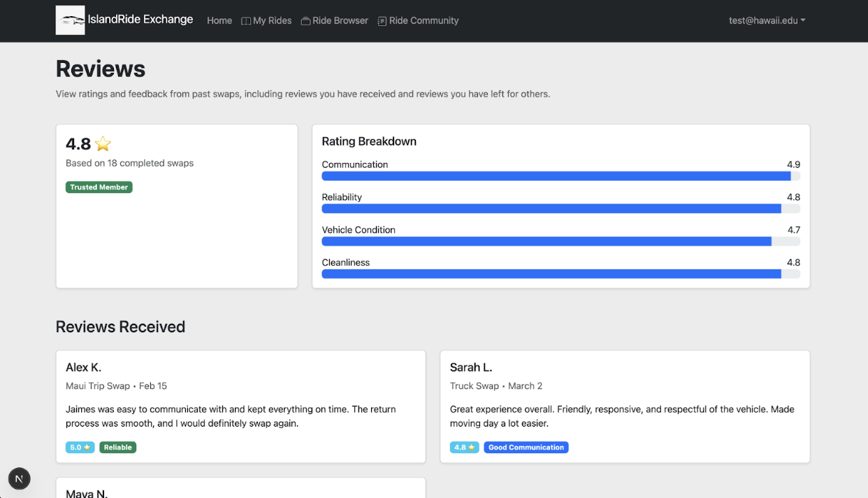Click the star inside Alex K.'s 5.0 badge
Screen dimensions: 868x498
pyautogui.click(x=86, y=447)
